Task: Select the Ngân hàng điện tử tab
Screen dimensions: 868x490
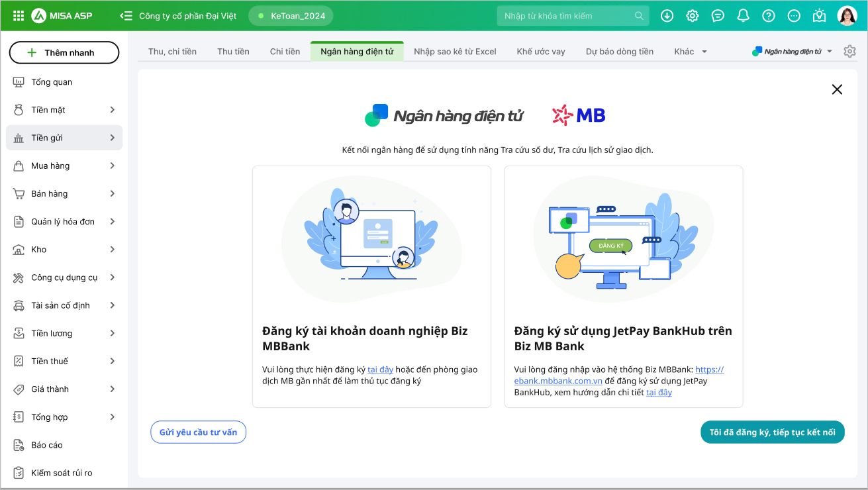Action: point(357,52)
